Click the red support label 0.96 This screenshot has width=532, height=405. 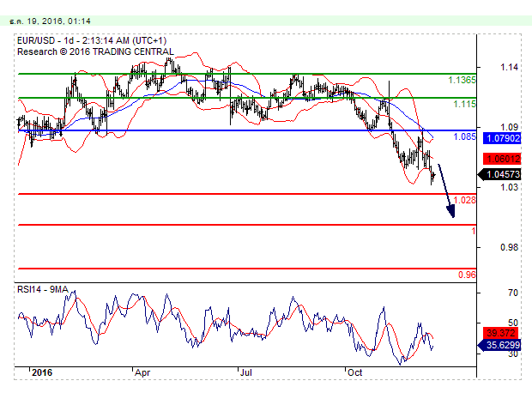coord(467,275)
